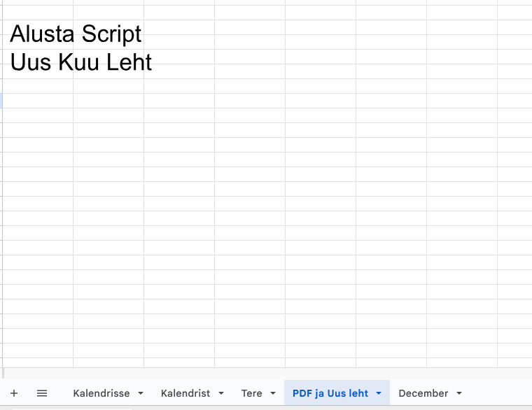
Task: Select first cell beside the highlighted row header
Action: 38,100
